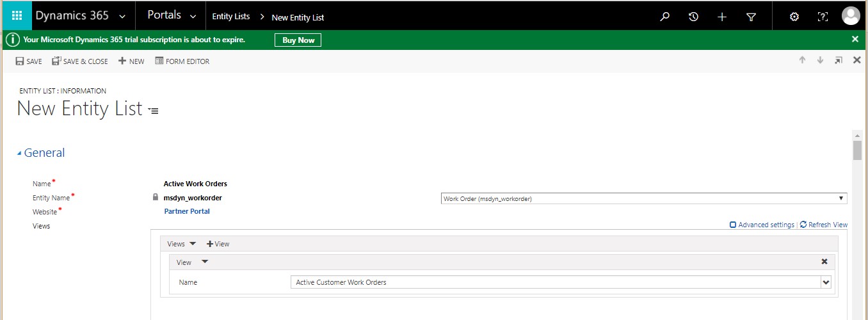Open the user profile avatar

tap(851, 16)
